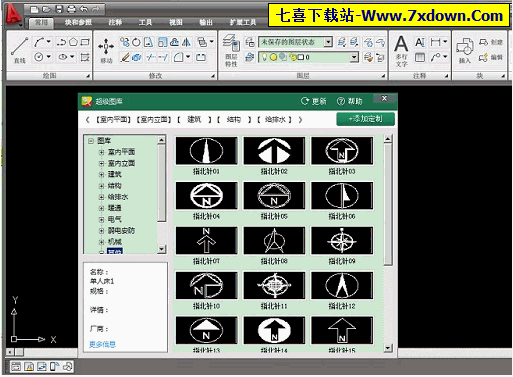The width and height of the screenshot is (513, 377).
Task: Switch to the 注释 ribbon tab
Action: coord(115,22)
